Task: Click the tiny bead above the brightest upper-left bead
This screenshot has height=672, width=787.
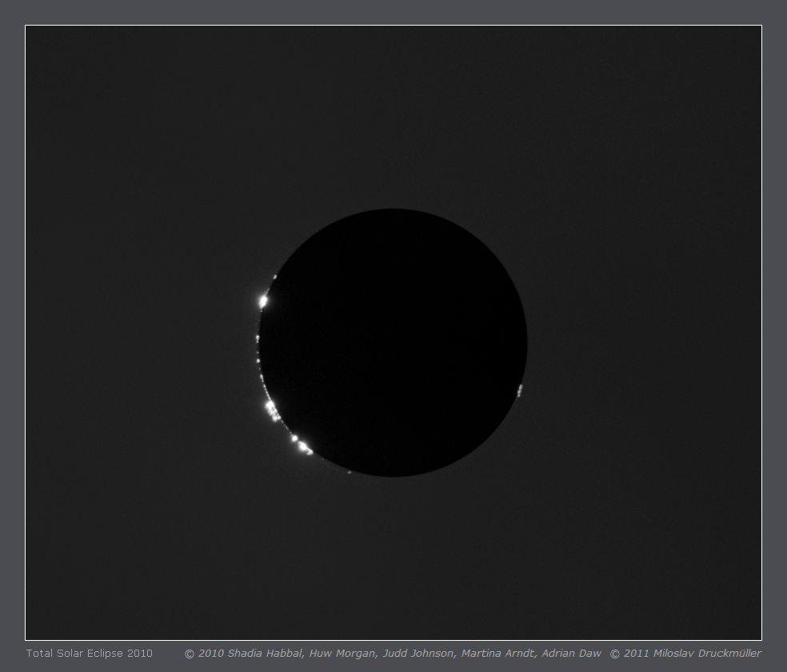Action: click(274, 277)
